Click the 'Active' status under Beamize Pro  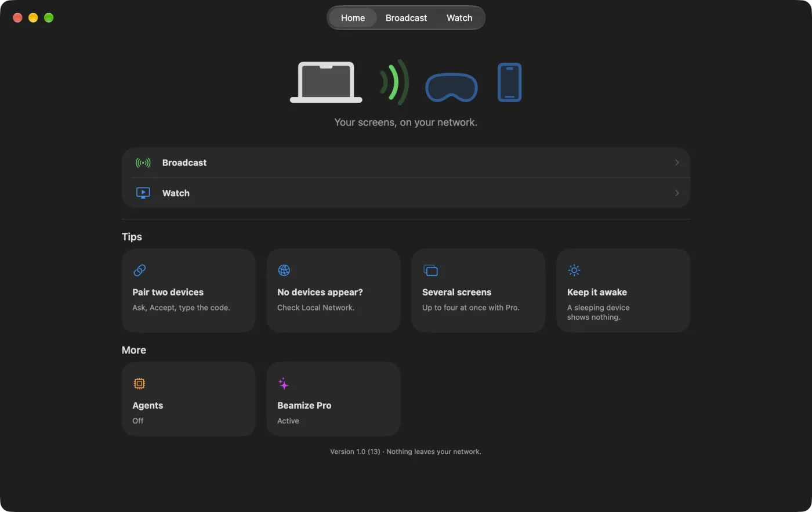(288, 421)
